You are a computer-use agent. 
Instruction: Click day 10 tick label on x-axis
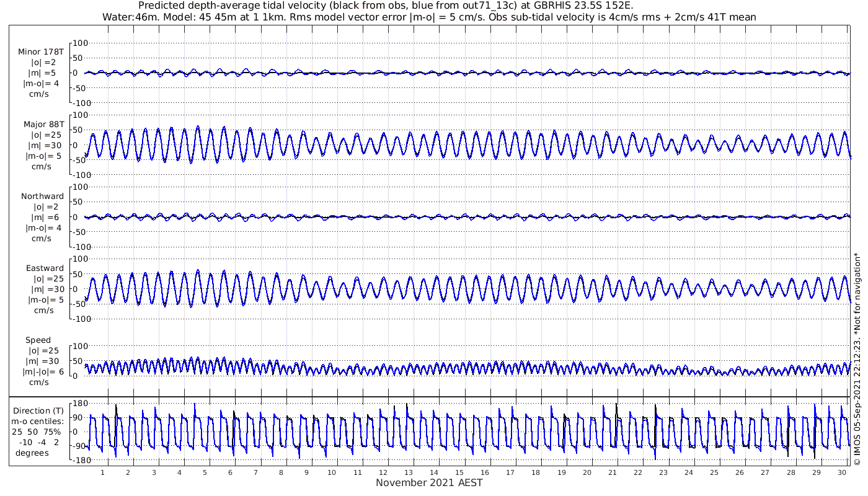(332, 472)
